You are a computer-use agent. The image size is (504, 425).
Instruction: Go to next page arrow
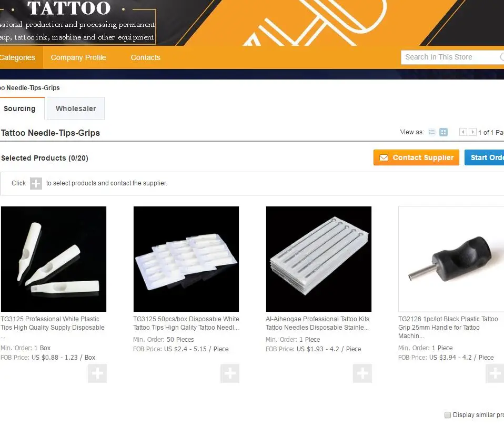(x=472, y=132)
